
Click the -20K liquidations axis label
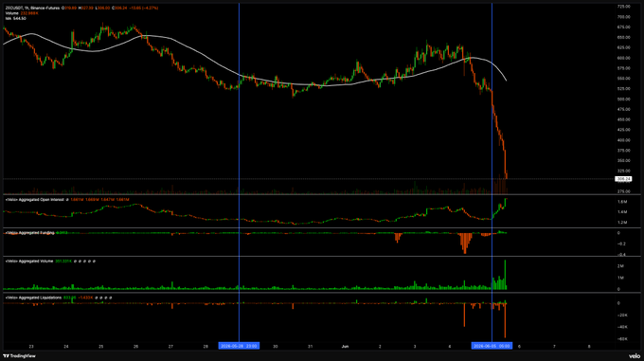(622, 316)
